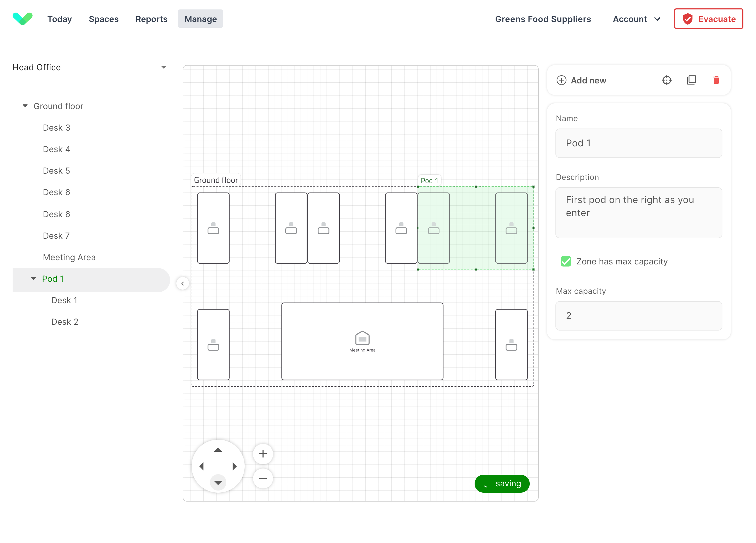The image size is (756, 543).
Task: Click the Greens Food Suppliers company name
Action: click(543, 19)
